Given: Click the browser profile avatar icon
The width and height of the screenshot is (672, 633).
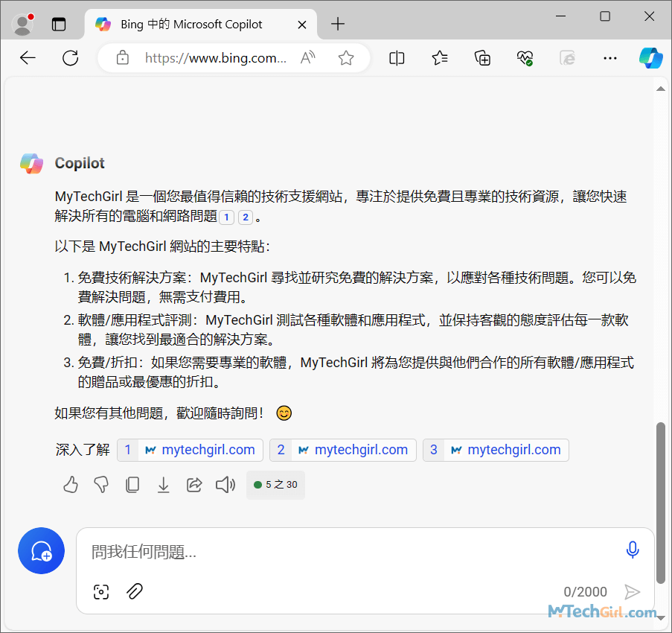Looking at the screenshot, I should 23,24.
